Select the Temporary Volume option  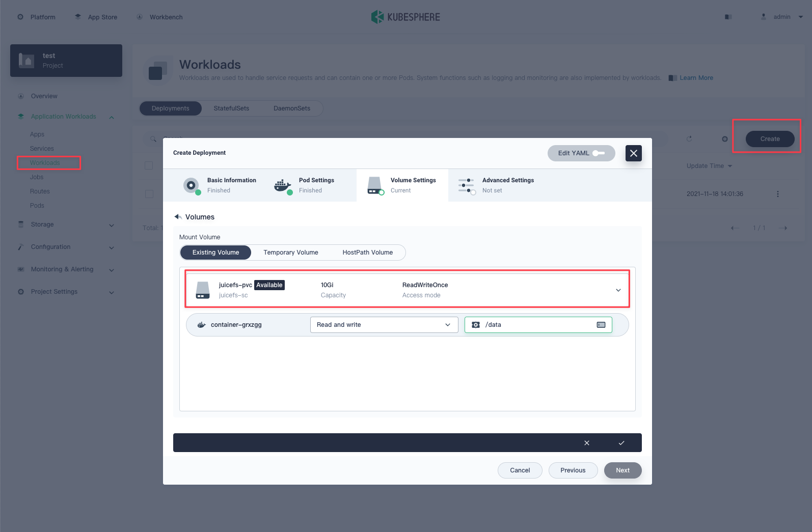tap(290, 253)
